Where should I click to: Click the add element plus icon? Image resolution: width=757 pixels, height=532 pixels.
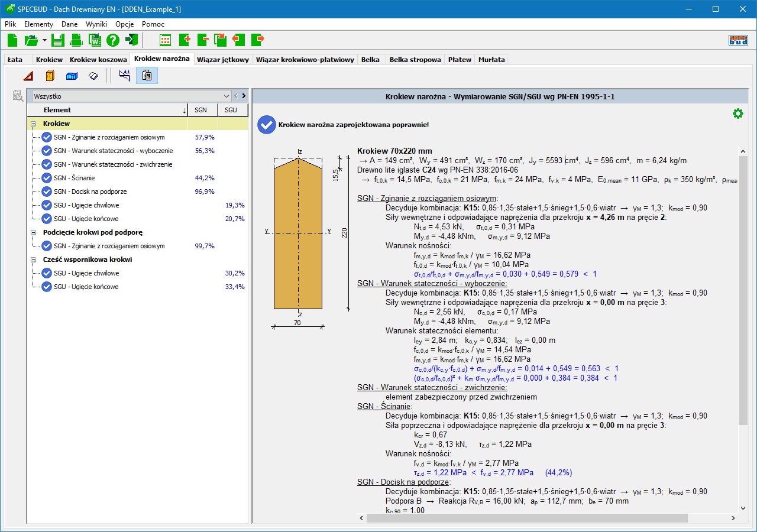click(184, 40)
